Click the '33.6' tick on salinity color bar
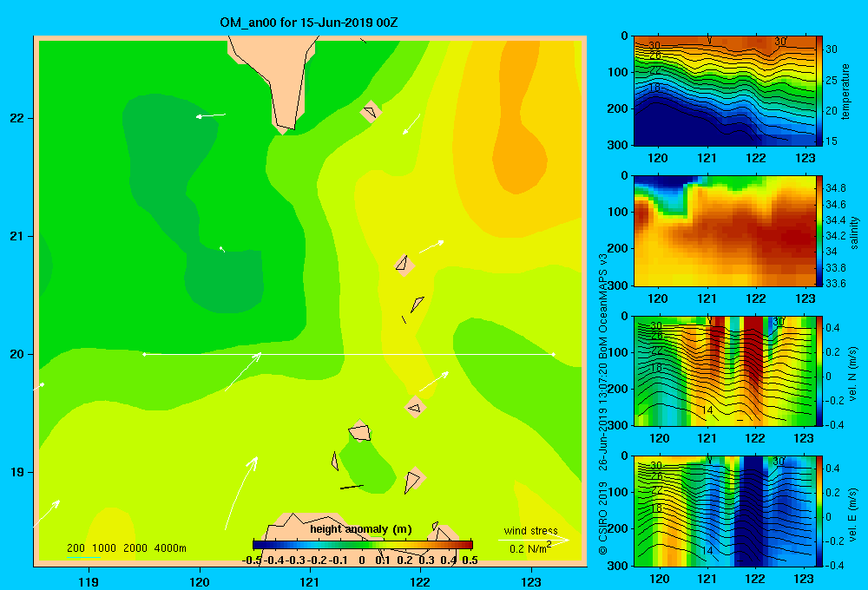Image resolution: width=868 pixels, height=590 pixels. click(836, 284)
